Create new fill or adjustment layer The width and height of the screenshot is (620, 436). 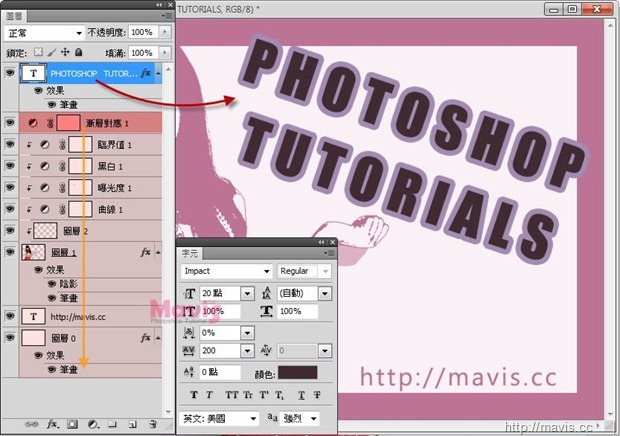click(x=93, y=424)
